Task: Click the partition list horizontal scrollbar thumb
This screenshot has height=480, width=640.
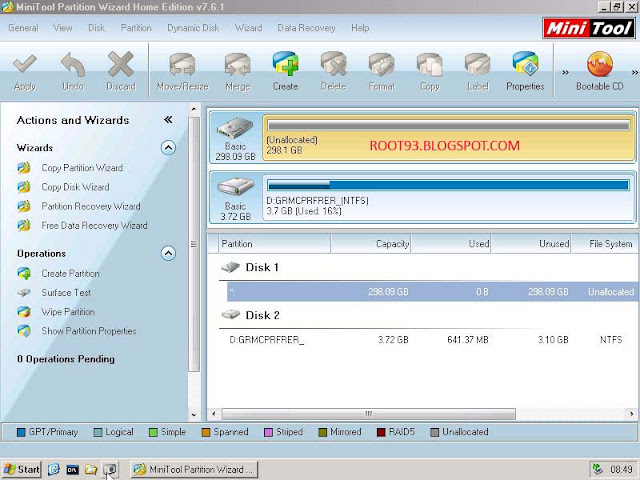Action: click(368, 413)
